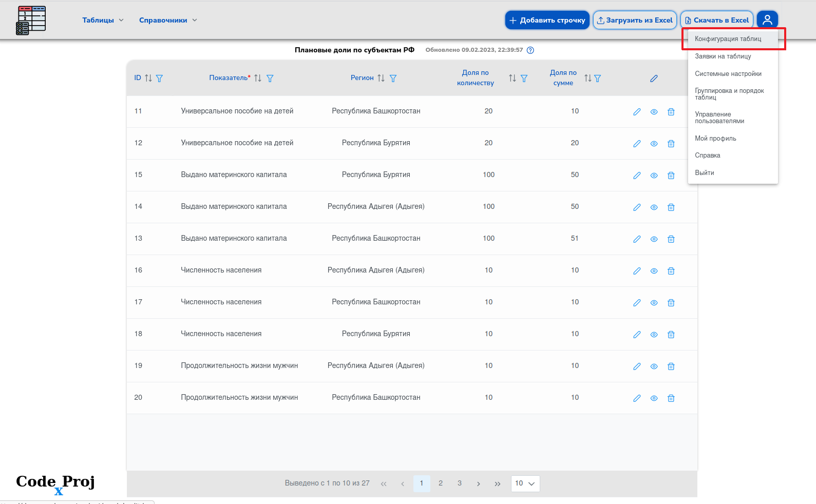Click the table app logo icon
The image size is (816, 504).
click(31, 21)
